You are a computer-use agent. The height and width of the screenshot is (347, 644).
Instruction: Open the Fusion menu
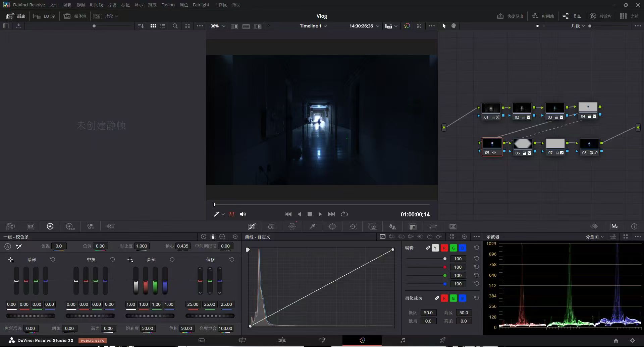click(168, 5)
